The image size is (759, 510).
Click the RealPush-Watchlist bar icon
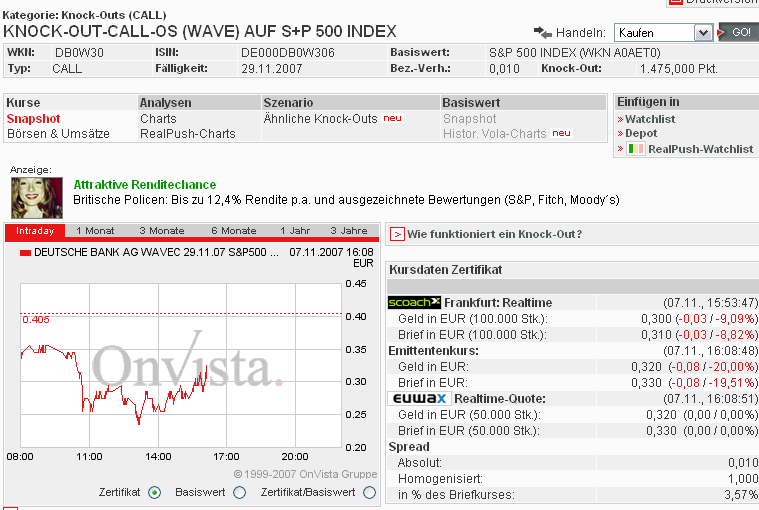(x=635, y=149)
